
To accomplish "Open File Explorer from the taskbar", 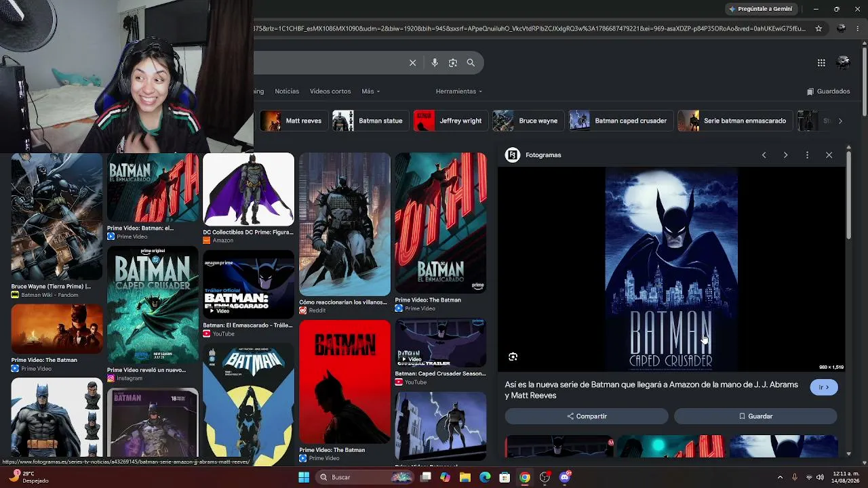I will click(x=465, y=477).
